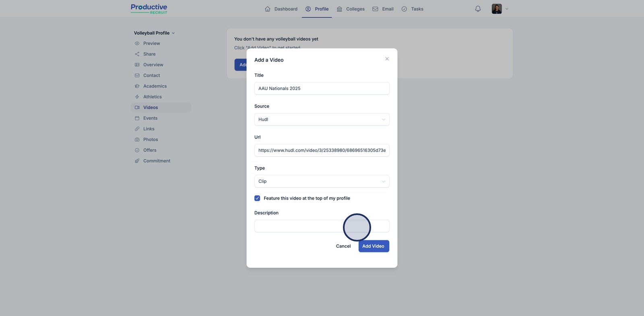Click the Productive Recruit logo
This screenshot has height=316, width=644.
[x=149, y=9]
